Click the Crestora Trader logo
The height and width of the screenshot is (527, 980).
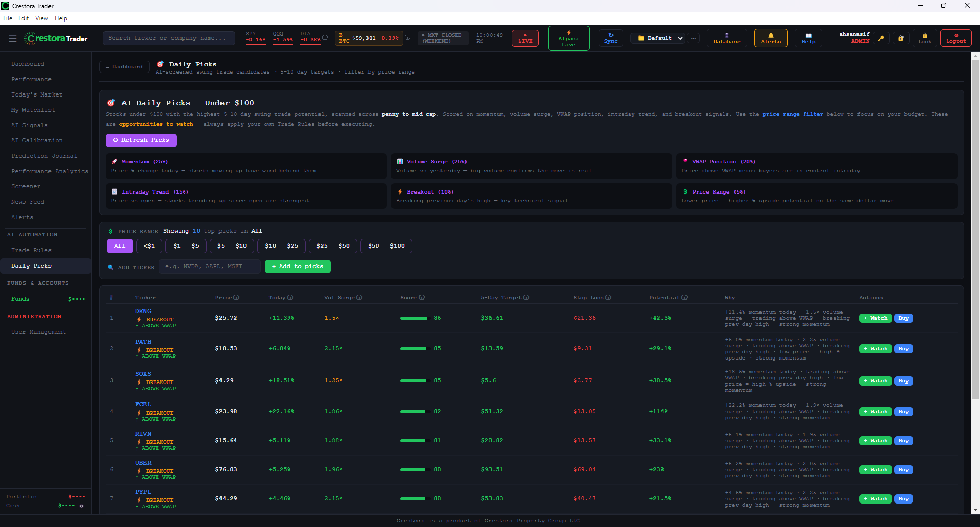[x=56, y=38]
